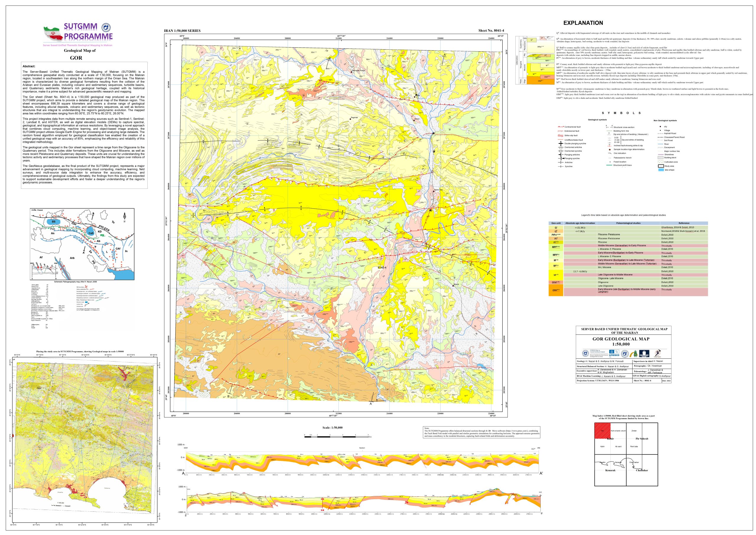Click the blue lake-shape legend box
Viewport: 756px width, 535px height.
661,170
